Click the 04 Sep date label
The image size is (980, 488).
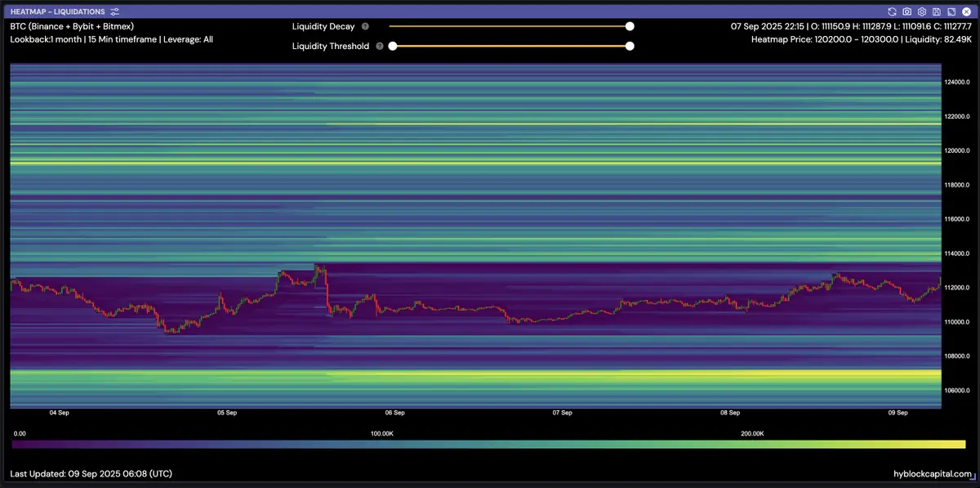[x=59, y=413]
